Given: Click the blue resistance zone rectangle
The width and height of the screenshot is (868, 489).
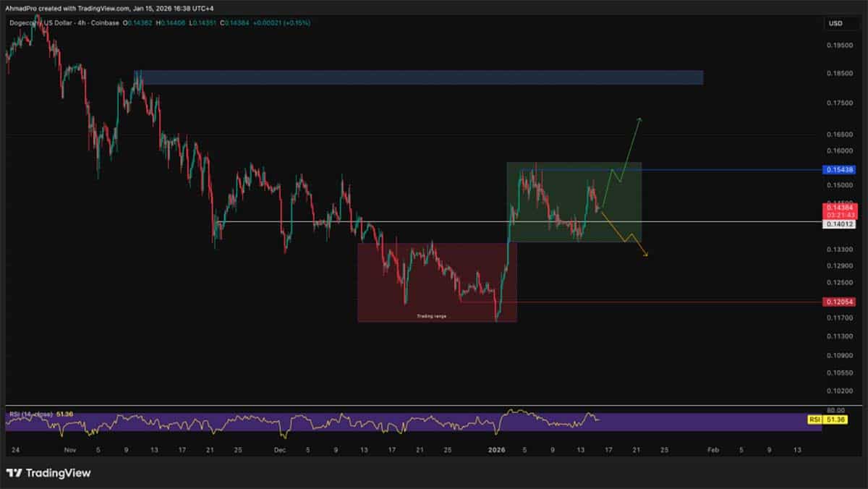Looking at the screenshot, I should (x=420, y=77).
